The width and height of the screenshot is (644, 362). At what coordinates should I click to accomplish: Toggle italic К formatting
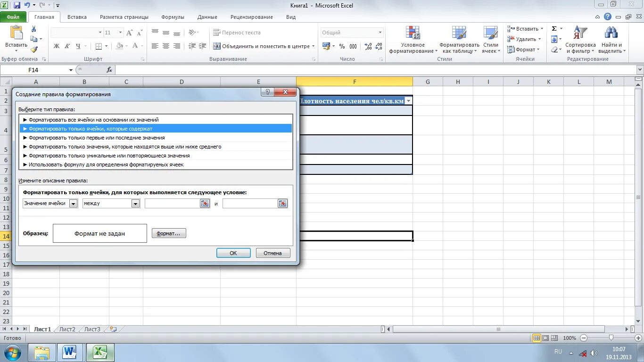tap(67, 46)
